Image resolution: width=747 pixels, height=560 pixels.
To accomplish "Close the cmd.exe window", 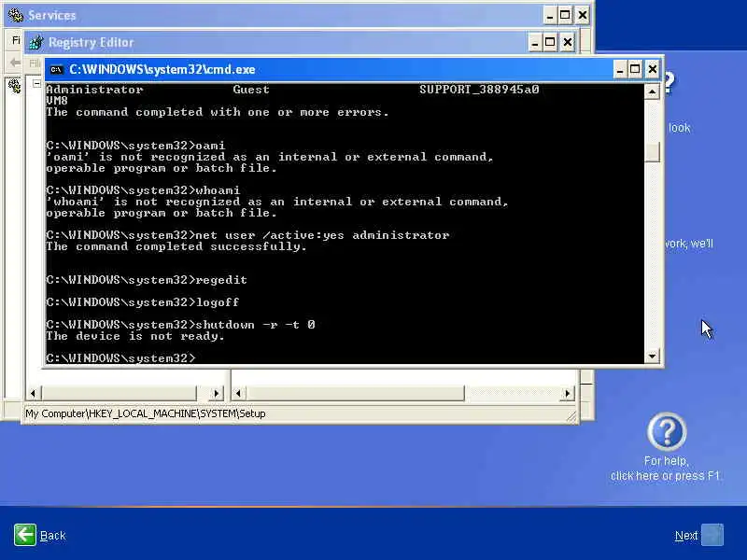I will click(x=653, y=69).
